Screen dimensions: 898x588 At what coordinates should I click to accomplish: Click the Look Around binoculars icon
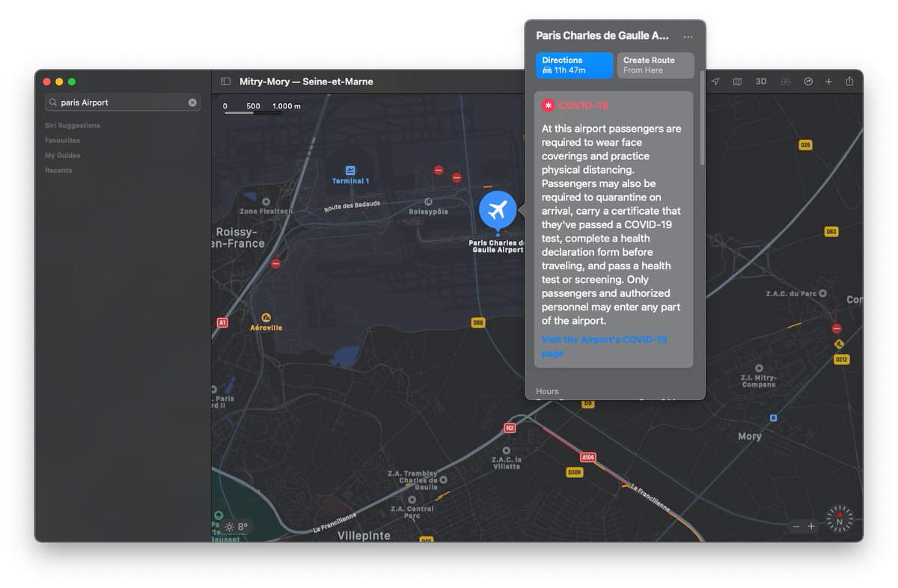pyautogui.click(x=786, y=82)
